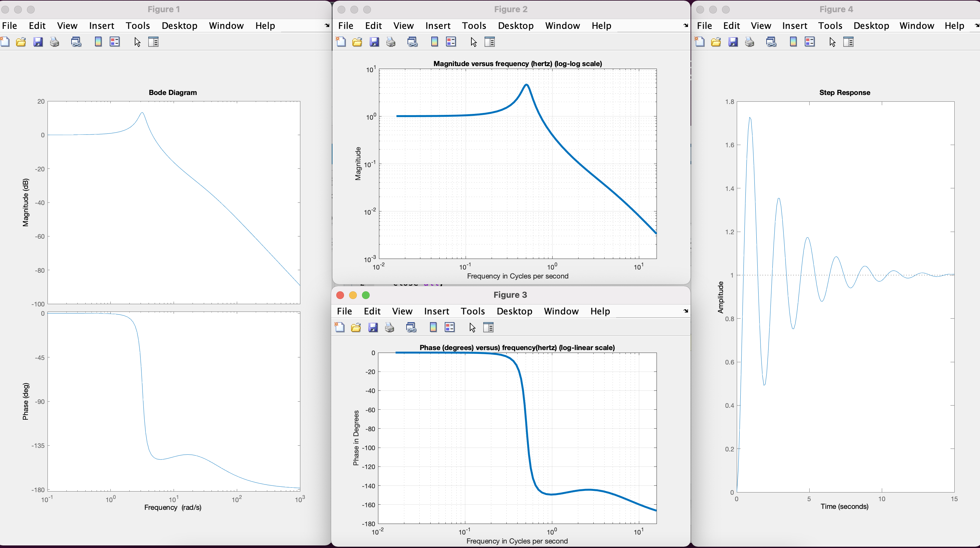
Task: Save Figure 3 using floppy disk icon
Action: click(373, 328)
